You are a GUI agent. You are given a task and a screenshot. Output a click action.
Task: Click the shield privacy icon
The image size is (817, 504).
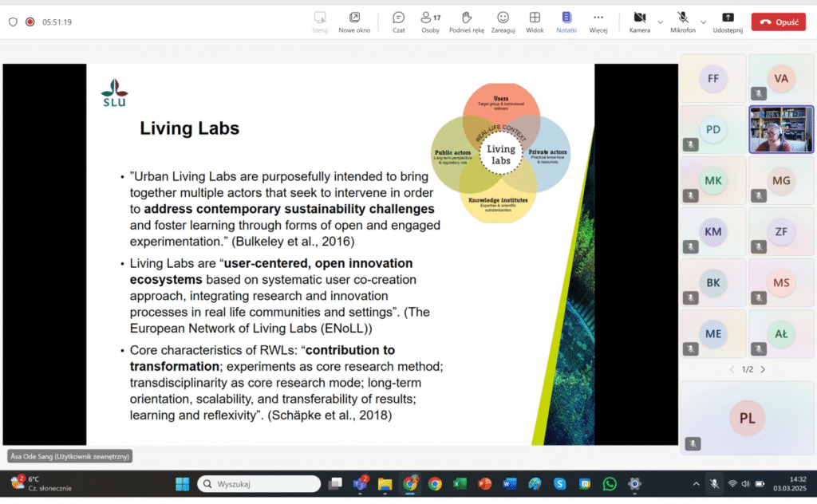click(x=13, y=22)
